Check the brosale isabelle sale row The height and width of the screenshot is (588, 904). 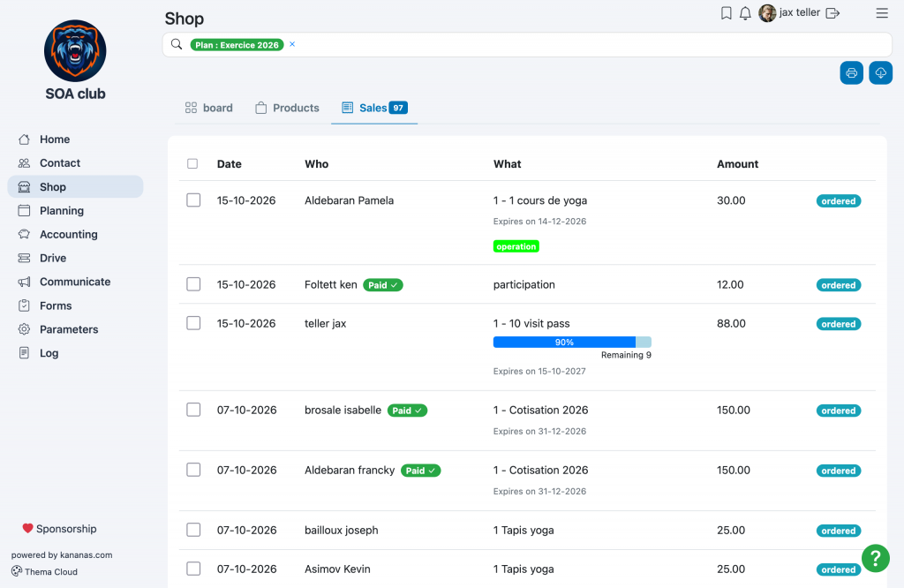click(x=193, y=410)
